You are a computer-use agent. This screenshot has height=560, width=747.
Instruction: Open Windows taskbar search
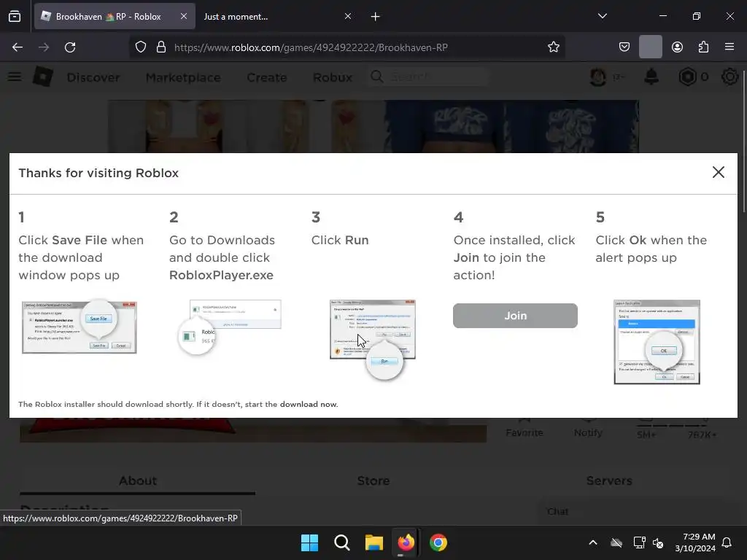tap(342, 542)
